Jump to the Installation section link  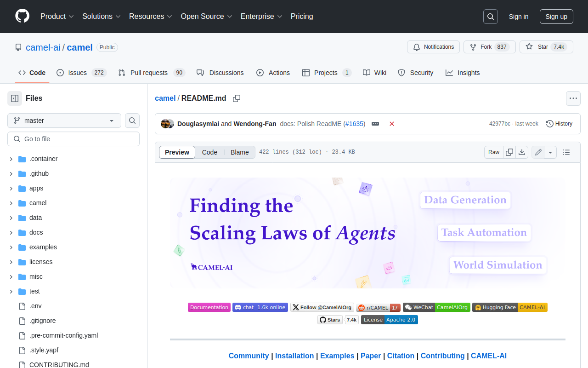[294, 356]
